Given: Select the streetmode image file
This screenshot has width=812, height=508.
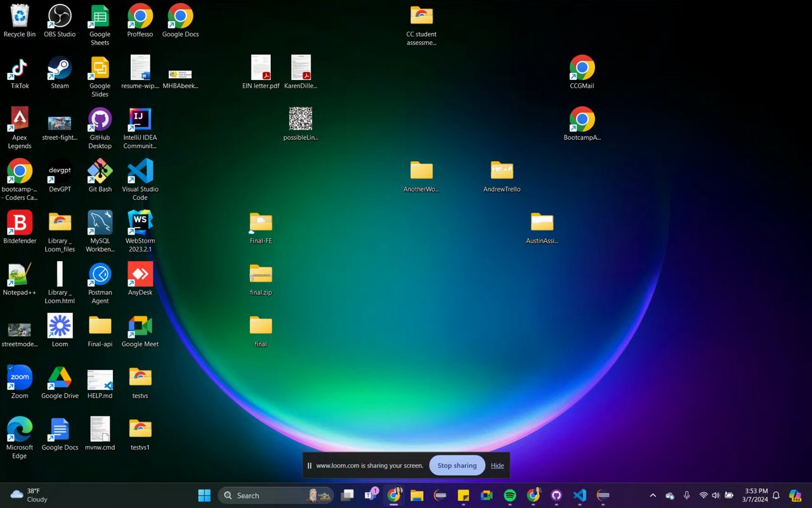Looking at the screenshot, I should tap(20, 335).
